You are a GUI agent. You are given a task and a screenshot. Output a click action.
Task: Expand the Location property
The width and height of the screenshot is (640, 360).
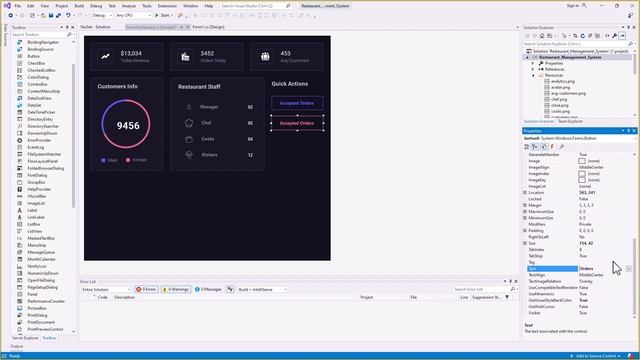click(525, 193)
